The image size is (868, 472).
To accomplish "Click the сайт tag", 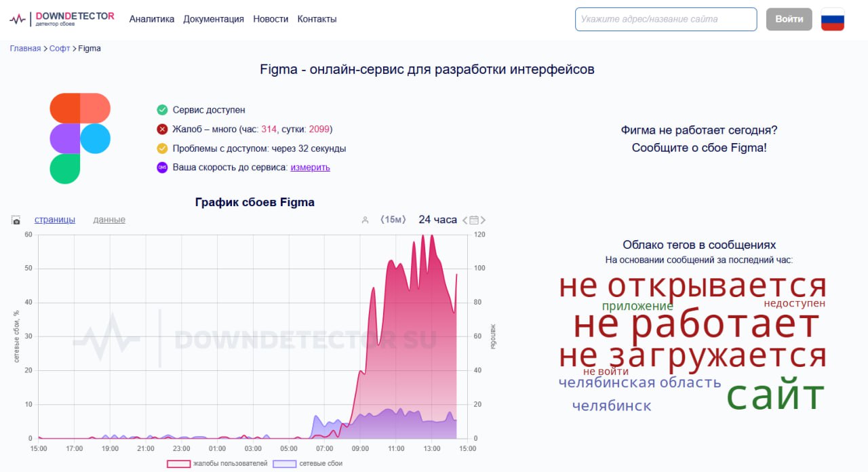I will (775, 395).
